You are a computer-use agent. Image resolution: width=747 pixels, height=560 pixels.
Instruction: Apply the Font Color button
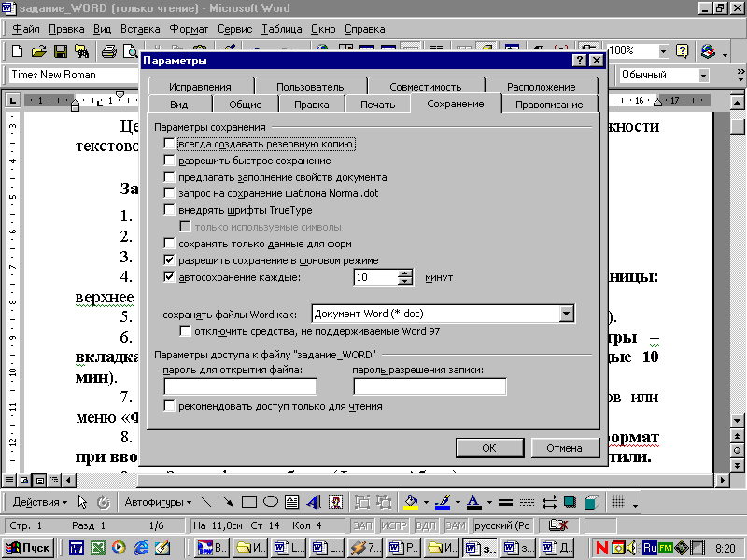[x=473, y=501]
